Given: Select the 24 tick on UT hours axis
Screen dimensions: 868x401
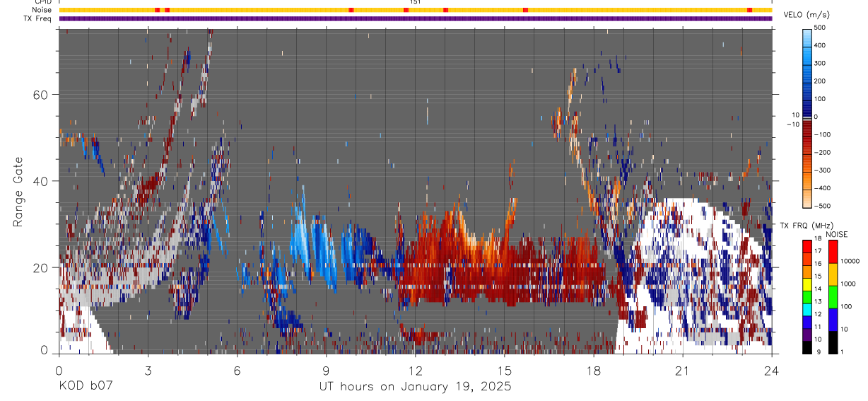Looking at the screenshot, I should 771,370.
